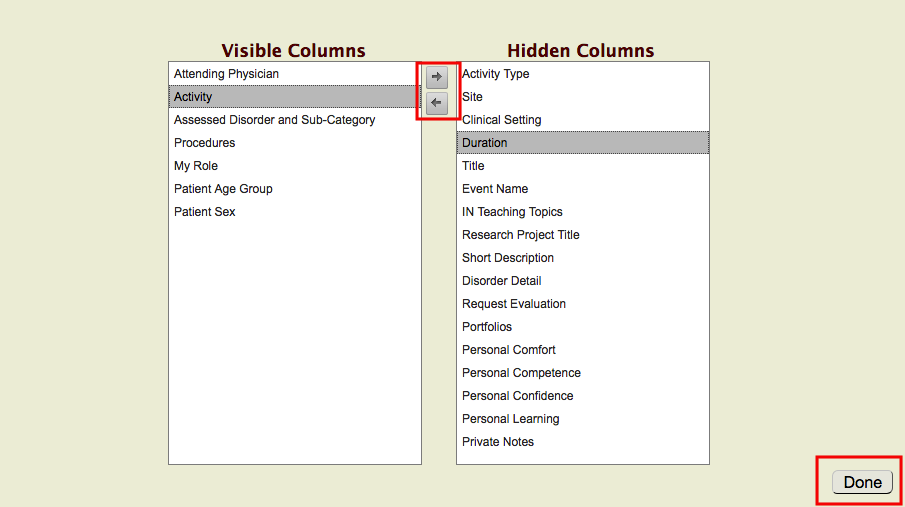905x507 pixels.
Task: Select Site in Hidden Columns
Action: pos(583,96)
